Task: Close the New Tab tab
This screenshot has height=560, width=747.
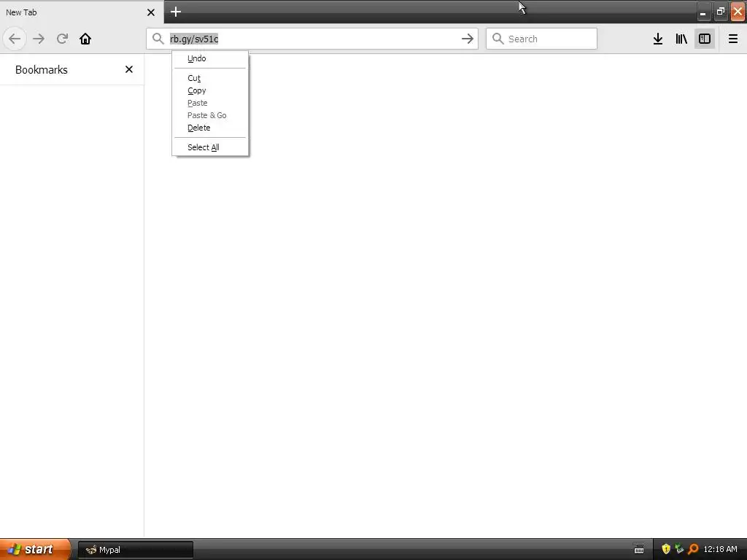Action: pos(151,12)
